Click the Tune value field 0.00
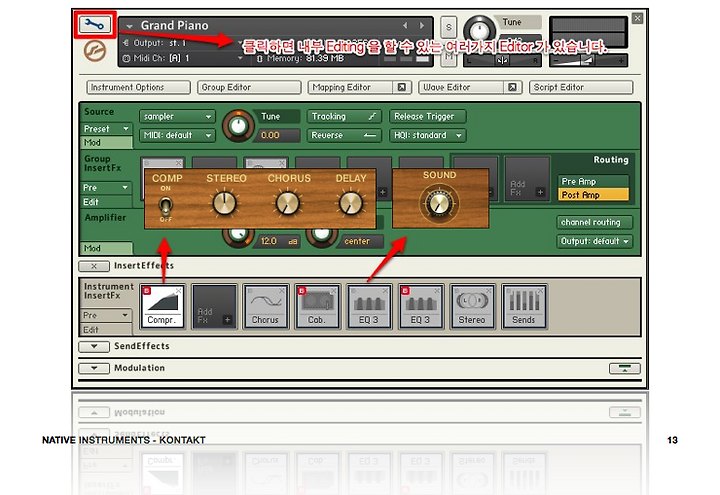This screenshot has height=495, width=720. pos(277,135)
